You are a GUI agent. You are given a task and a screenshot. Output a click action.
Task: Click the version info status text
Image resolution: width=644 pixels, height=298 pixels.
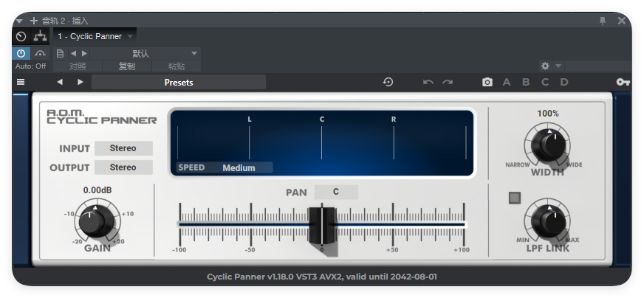[322, 277]
